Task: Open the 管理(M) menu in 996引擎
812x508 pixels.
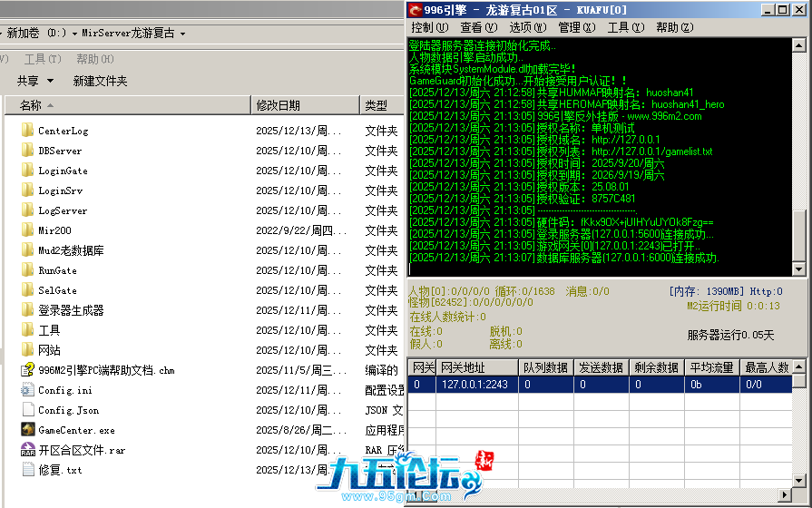Action: coord(576,27)
